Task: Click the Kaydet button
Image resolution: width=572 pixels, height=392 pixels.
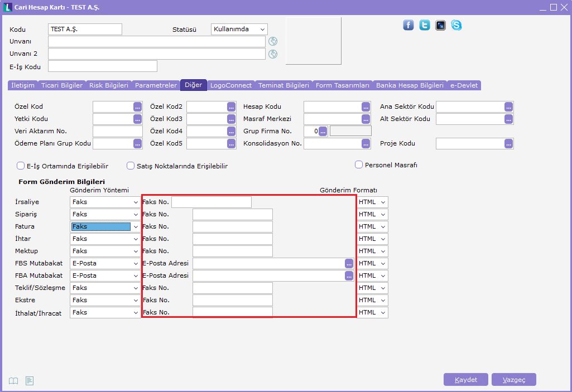Action: coord(466,380)
